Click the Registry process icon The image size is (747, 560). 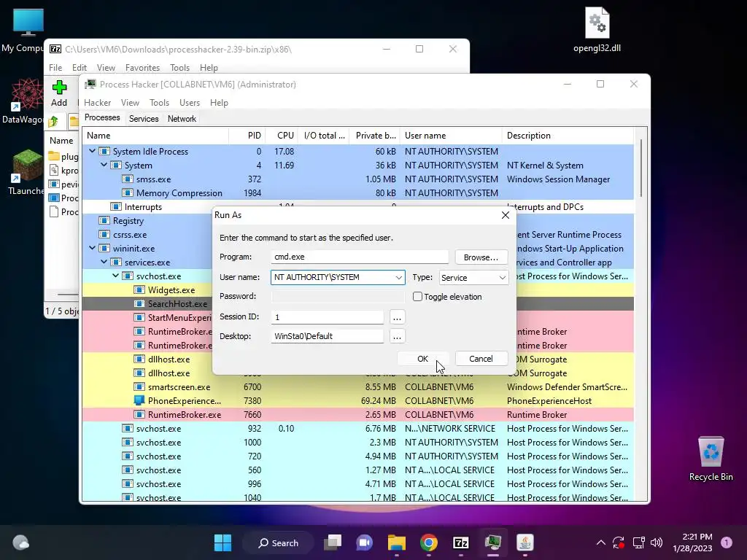[x=104, y=220]
